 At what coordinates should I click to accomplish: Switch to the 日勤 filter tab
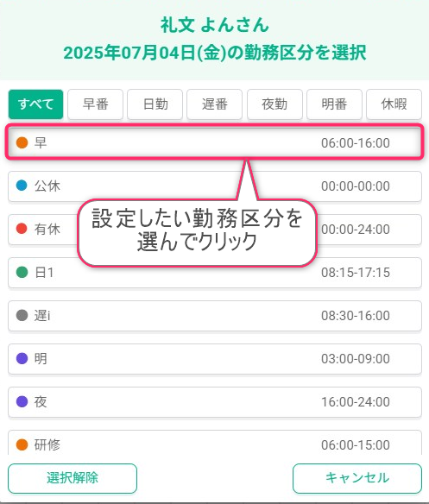(x=155, y=104)
